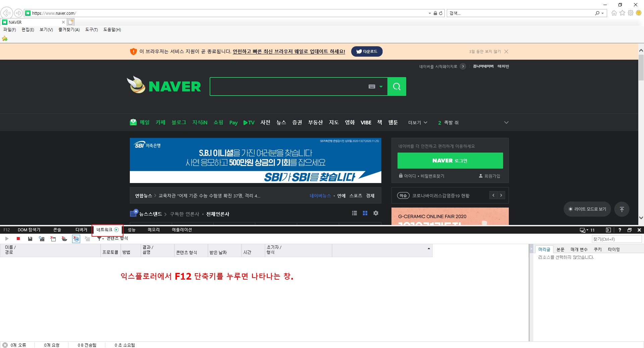Viewport: 644px width, 348px height.
Task: Click the always refresh from server icon
Action: (42, 239)
